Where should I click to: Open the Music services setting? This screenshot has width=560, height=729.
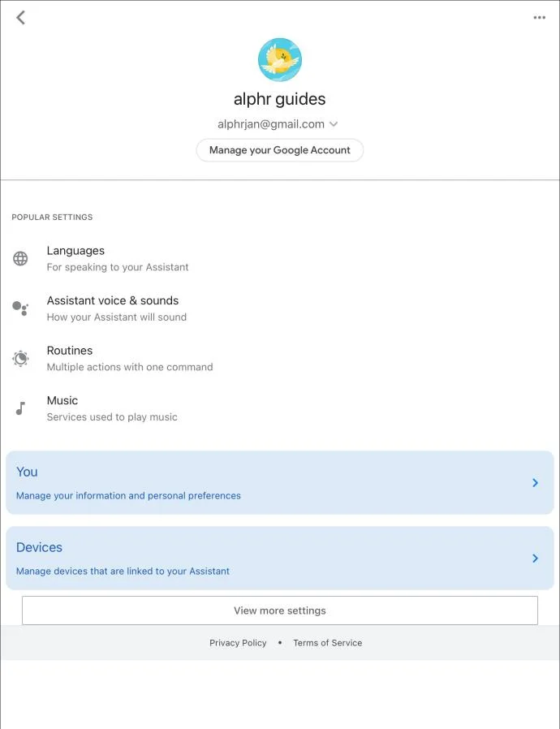pos(280,408)
